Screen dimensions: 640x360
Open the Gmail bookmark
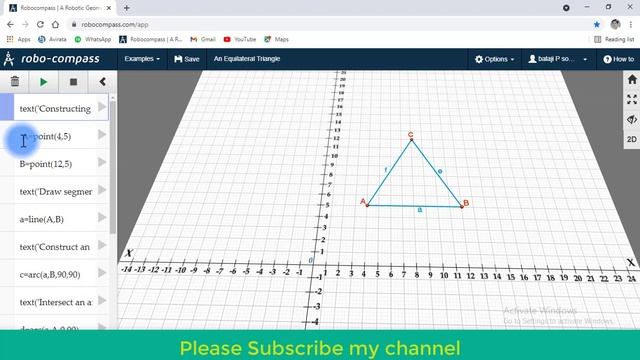click(203, 39)
